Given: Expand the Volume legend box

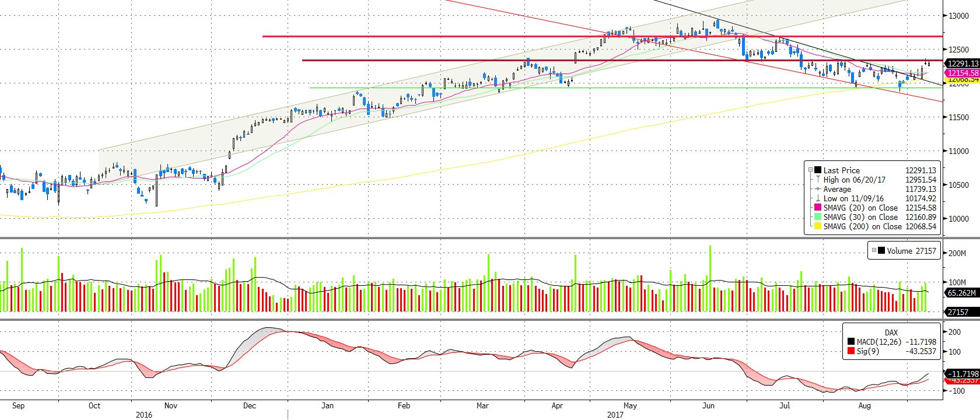Looking at the screenshot, I should (x=874, y=251).
